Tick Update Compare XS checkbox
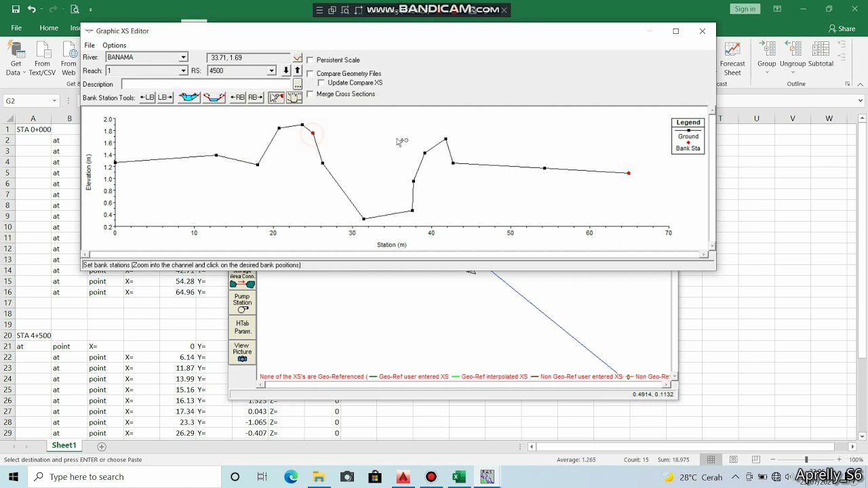 321,83
